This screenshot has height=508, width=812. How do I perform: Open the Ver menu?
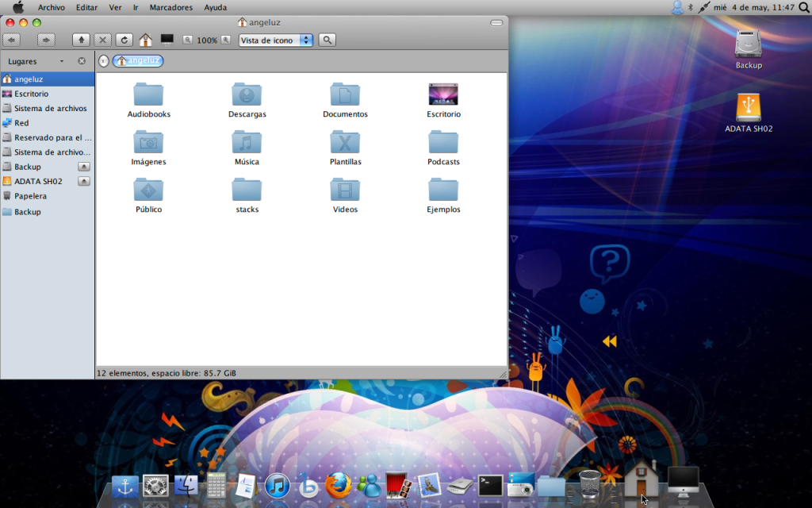click(116, 7)
